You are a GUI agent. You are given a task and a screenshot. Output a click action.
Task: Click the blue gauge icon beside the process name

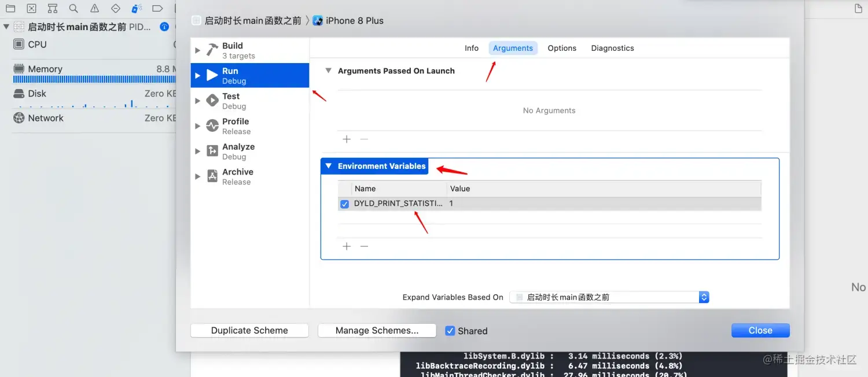pos(164,27)
